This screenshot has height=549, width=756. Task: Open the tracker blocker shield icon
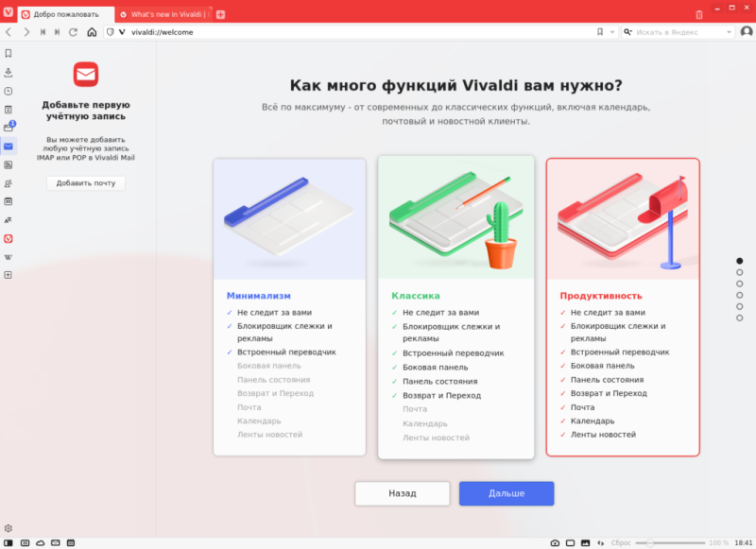tap(111, 32)
